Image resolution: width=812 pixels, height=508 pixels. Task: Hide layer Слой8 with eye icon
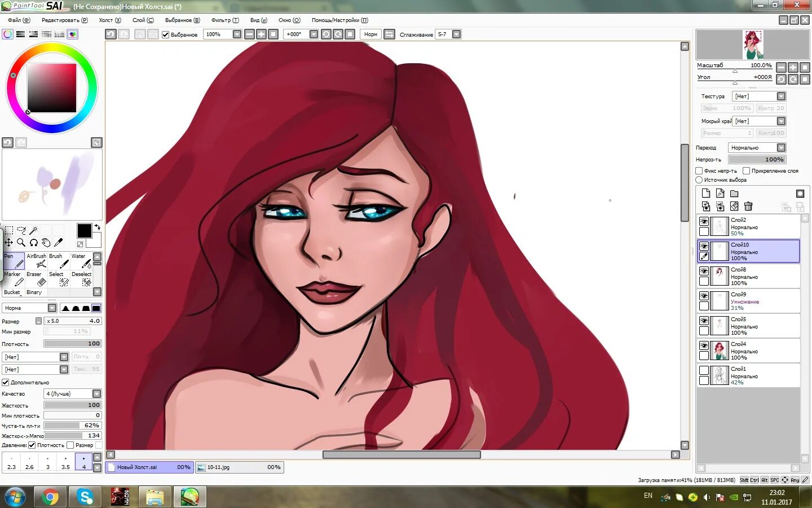(x=704, y=271)
